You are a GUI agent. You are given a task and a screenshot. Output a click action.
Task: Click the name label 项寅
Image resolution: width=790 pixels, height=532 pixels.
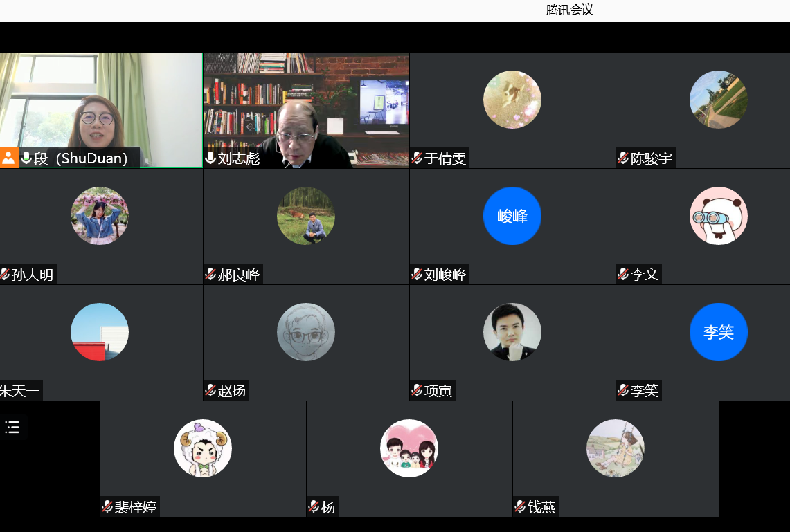(x=438, y=391)
